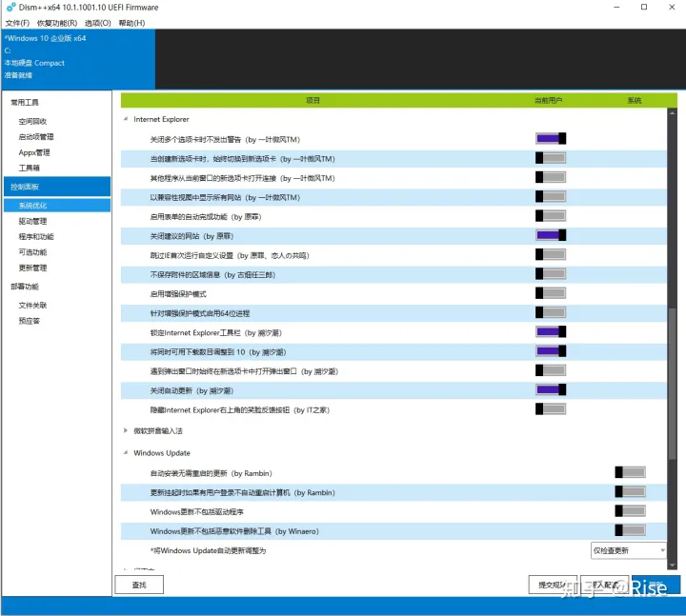
Task: Enable 针对增强保护模式启用64位进程 switch
Action: [551, 312]
